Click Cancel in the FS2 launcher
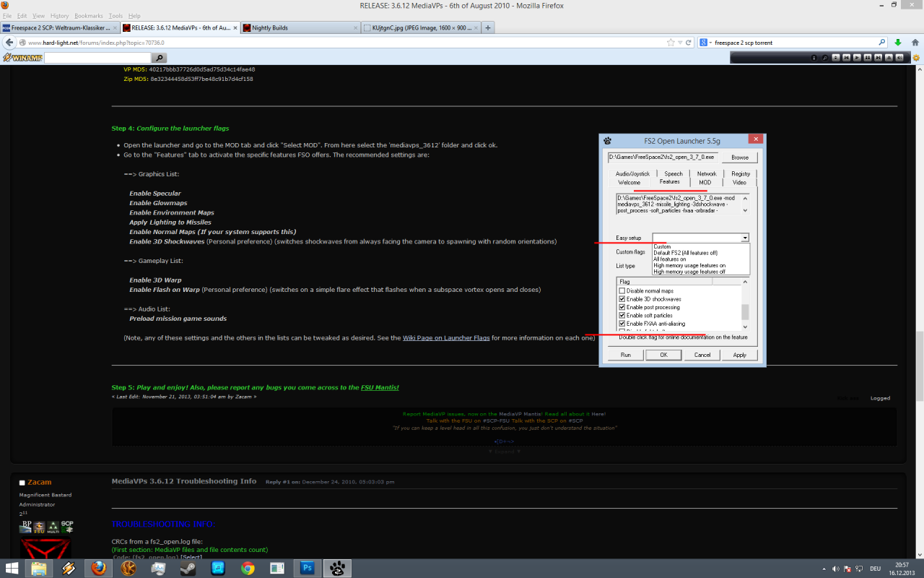 [x=702, y=355]
